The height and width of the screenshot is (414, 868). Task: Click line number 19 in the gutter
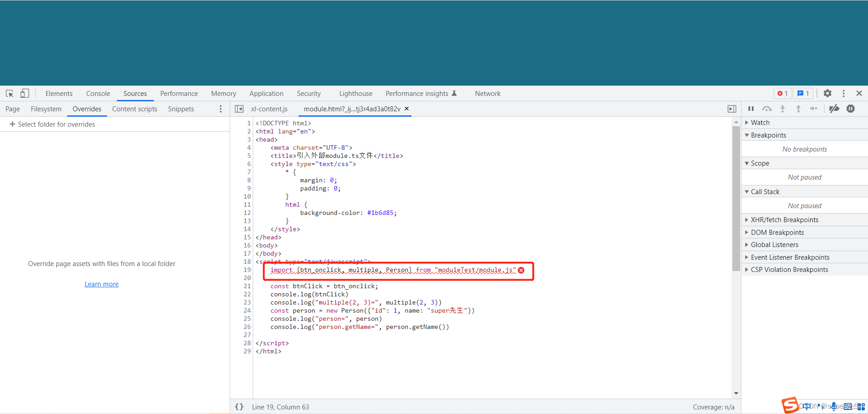click(x=247, y=270)
